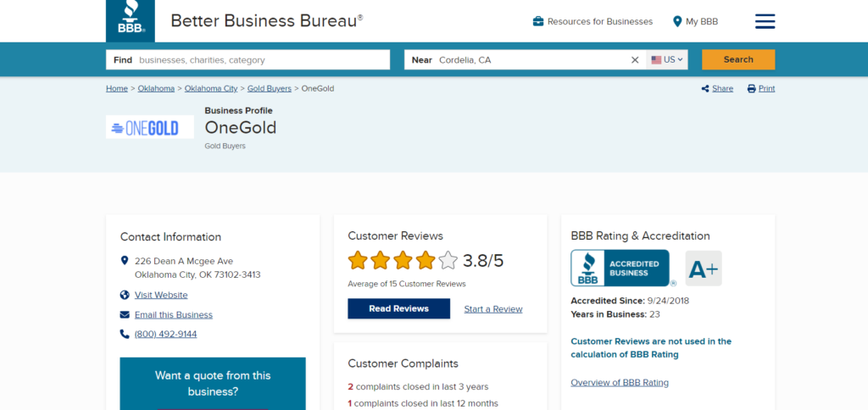
Task: Click the A+ rating badge
Action: (x=703, y=269)
